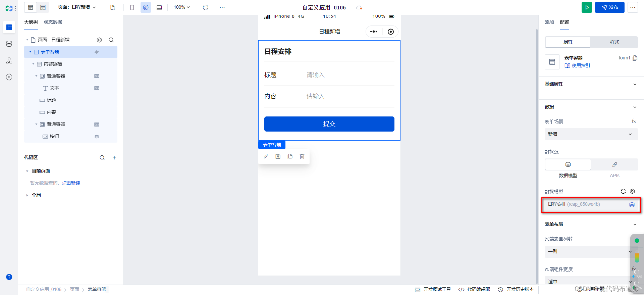The image size is (644, 295).
Task: Click the save icon on component toolbar
Action: (278, 156)
